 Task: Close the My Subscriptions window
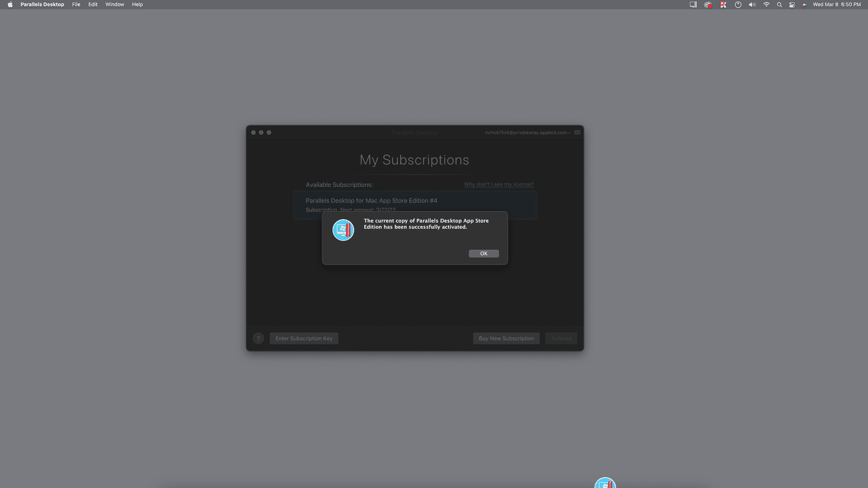pos(253,132)
